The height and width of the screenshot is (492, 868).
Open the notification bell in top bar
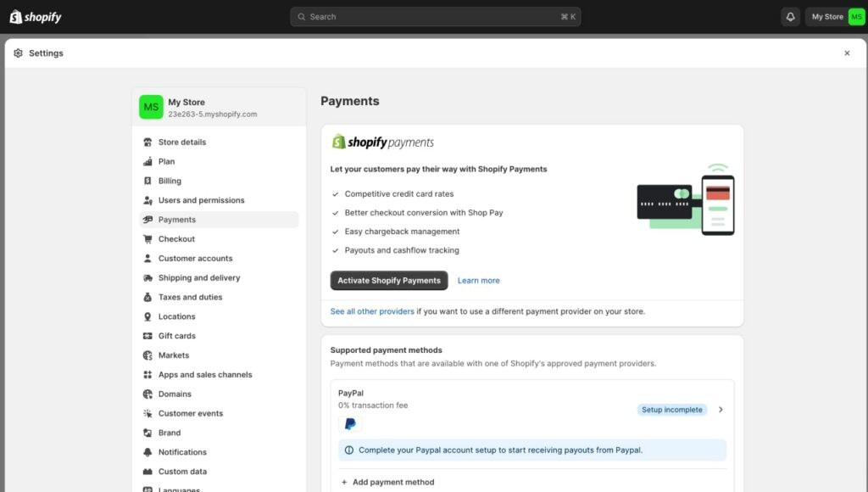coord(790,16)
